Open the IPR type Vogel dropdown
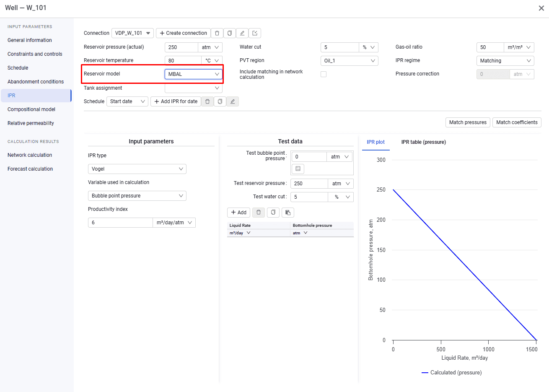 point(137,169)
